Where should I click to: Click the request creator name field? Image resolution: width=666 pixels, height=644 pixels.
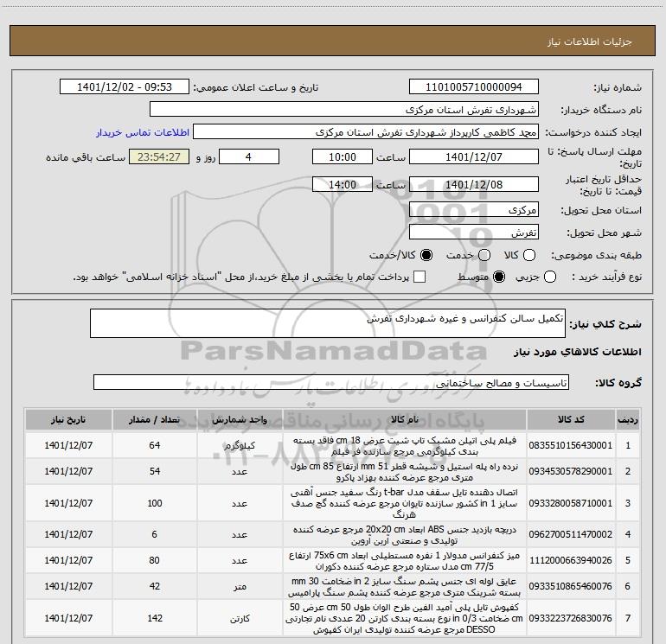pyautogui.click(x=365, y=132)
